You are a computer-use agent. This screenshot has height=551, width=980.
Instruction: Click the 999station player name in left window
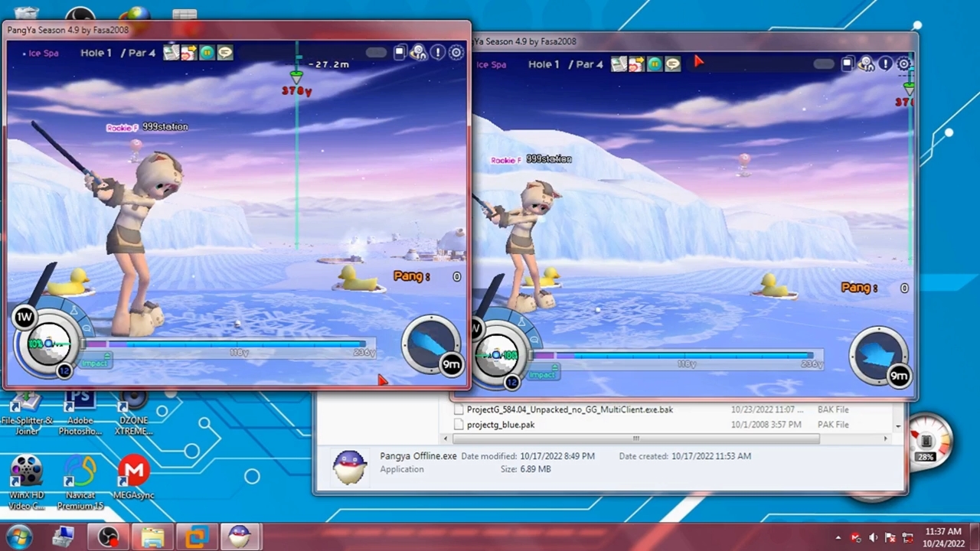coord(165,127)
